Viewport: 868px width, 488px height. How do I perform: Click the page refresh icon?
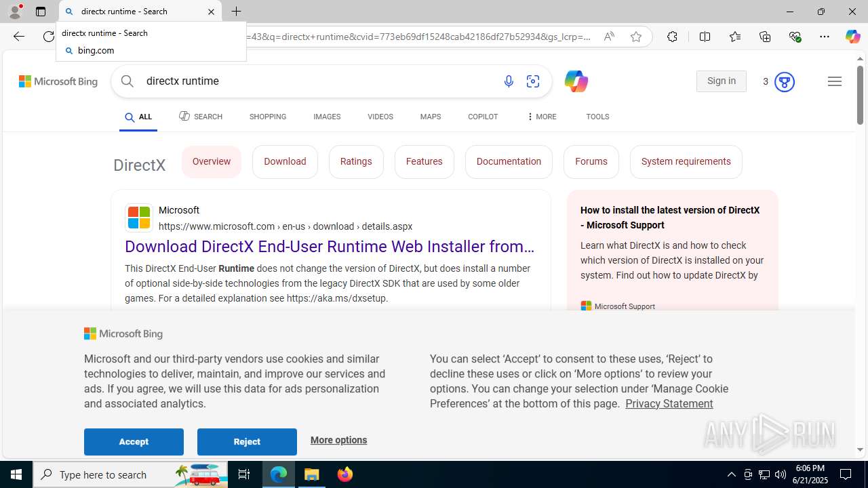[48, 37]
